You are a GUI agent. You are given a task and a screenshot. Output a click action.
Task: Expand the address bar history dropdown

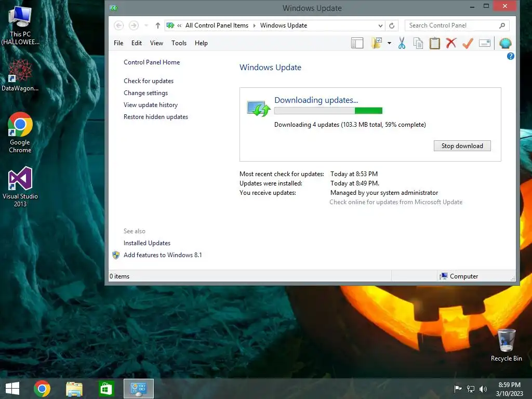380,26
